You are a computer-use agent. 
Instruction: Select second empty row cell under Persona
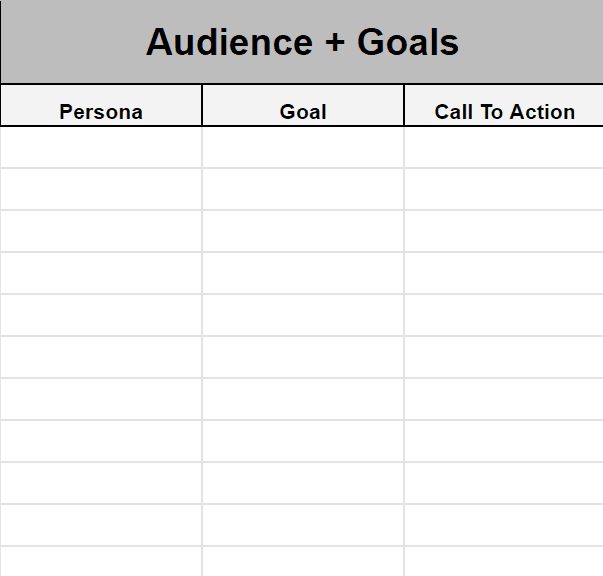click(x=101, y=189)
